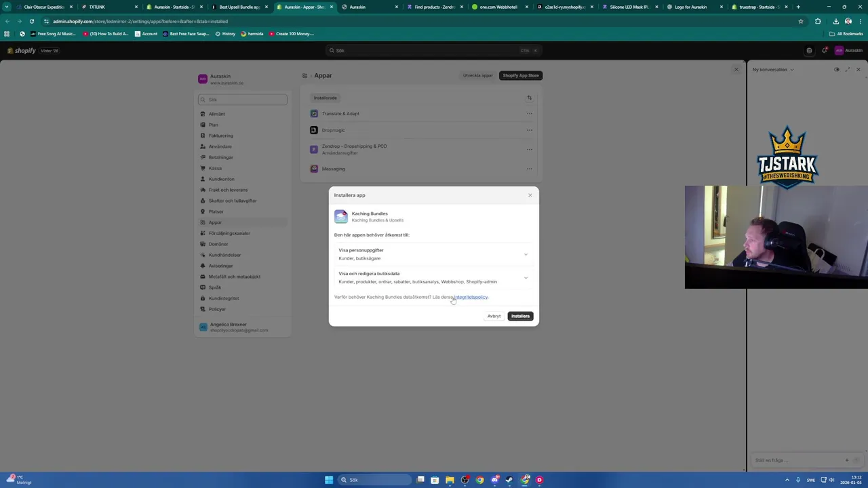
Task: Open Allmänt settings in sidebar
Action: point(243,114)
